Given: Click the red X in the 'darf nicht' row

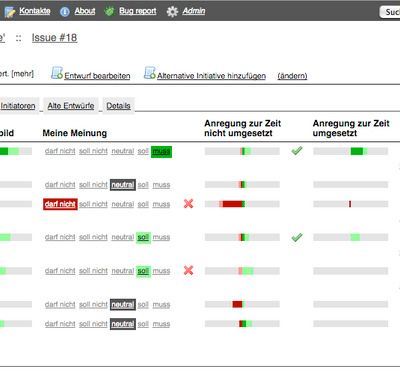Looking at the screenshot, I should coord(189,204).
